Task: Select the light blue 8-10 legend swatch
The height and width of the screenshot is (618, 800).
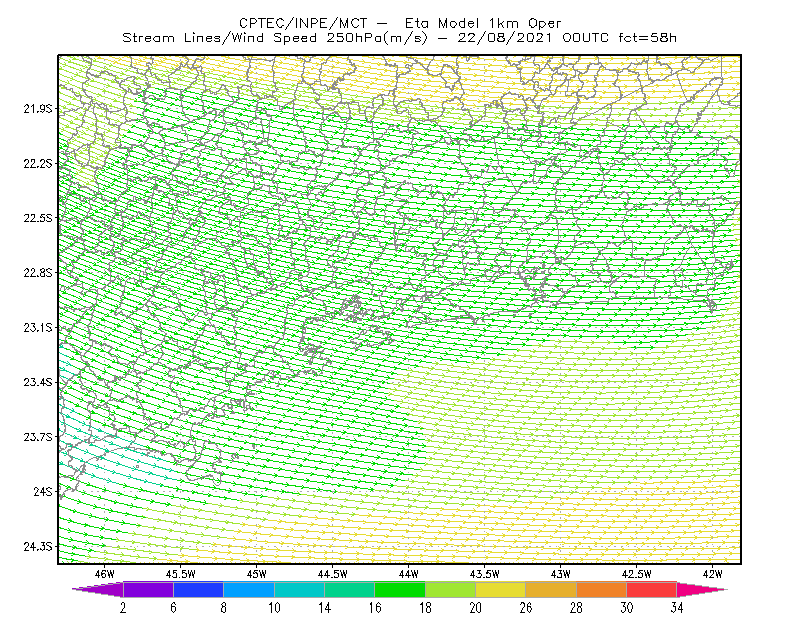Action: (x=249, y=589)
